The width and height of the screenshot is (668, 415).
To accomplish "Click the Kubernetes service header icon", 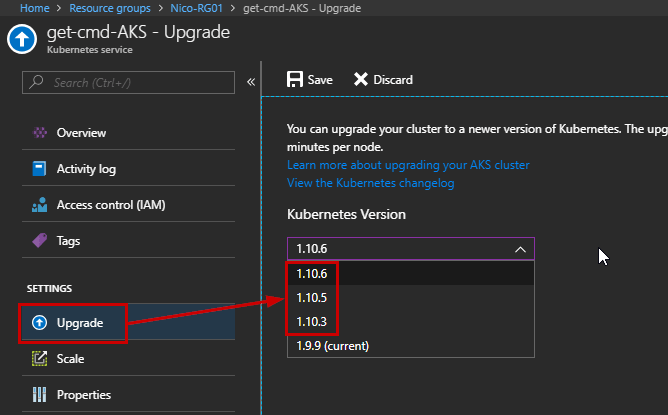I will [x=22, y=39].
